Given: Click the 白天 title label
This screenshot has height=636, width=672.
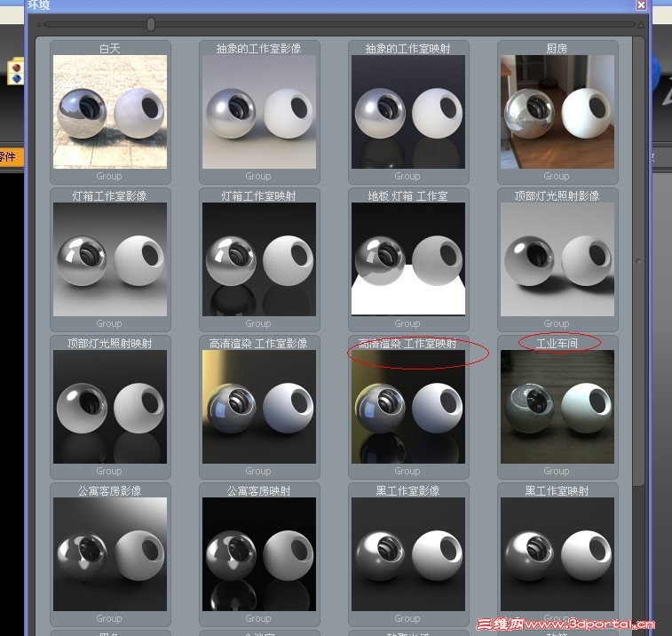Looking at the screenshot, I should click(x=110, y=49).
